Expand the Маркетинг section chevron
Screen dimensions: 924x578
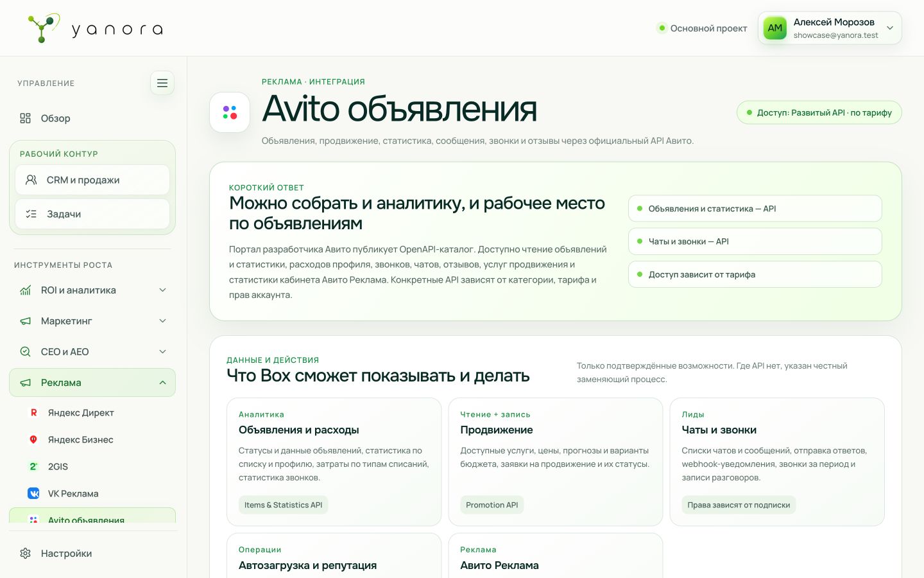[163, 321]
